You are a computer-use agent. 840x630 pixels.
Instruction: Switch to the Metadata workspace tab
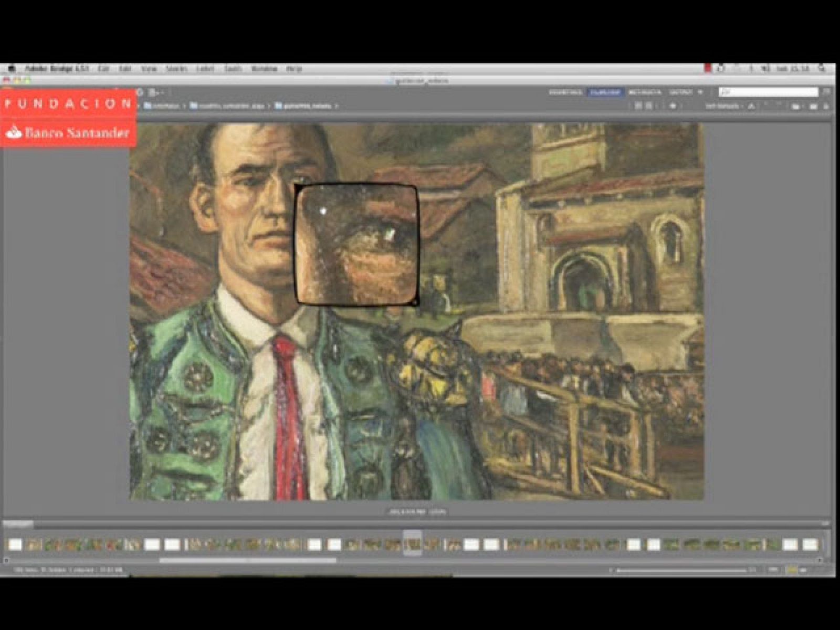[x=644, y=92]
